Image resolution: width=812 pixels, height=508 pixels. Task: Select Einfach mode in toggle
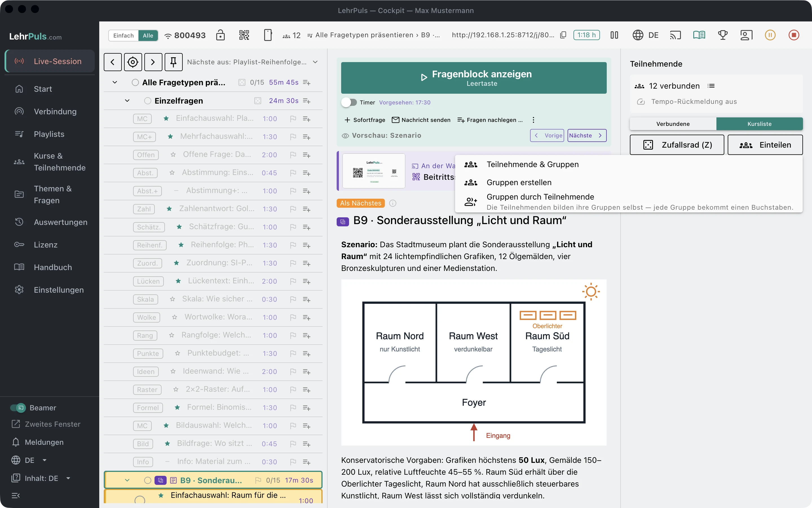click(123, 35)
